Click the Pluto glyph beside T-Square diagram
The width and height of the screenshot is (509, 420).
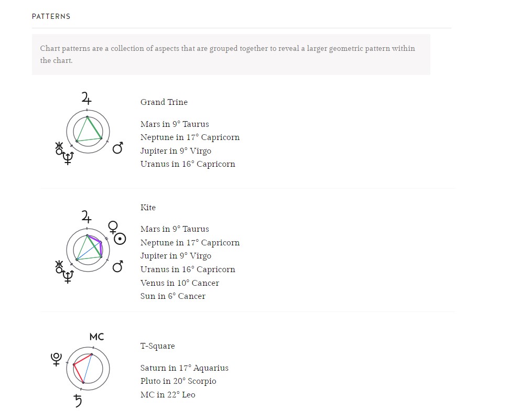56,359
